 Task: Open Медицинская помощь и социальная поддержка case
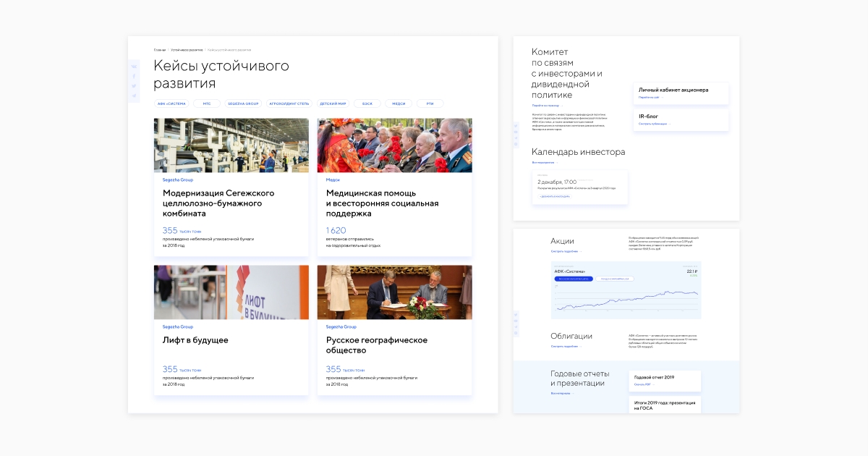(x=382, y=203)
